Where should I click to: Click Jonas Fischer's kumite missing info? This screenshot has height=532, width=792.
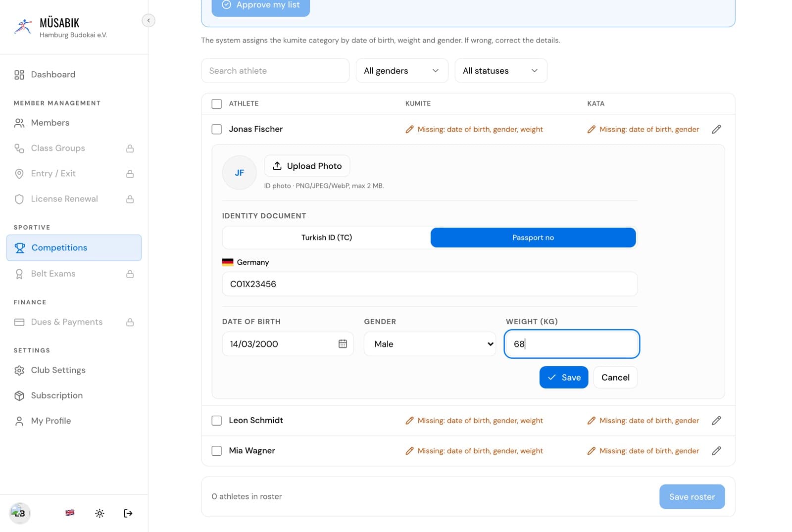click(474, 129)
